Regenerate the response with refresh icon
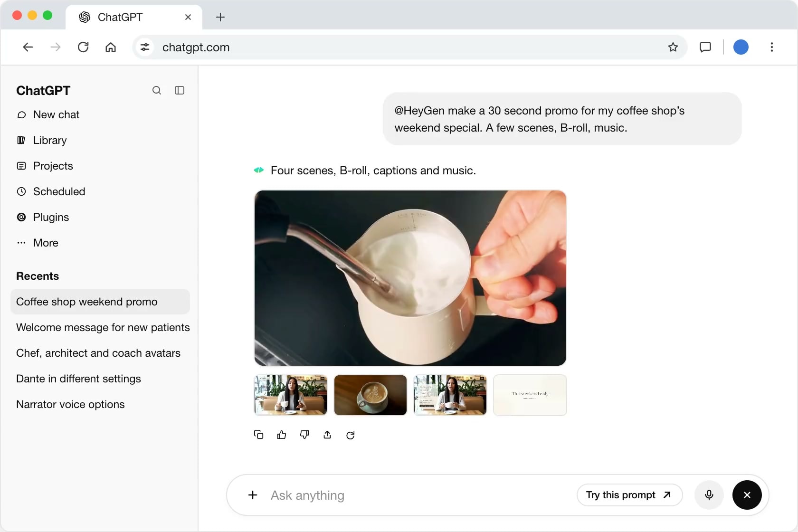Screen dimensions: 798x532 point(351,435)
